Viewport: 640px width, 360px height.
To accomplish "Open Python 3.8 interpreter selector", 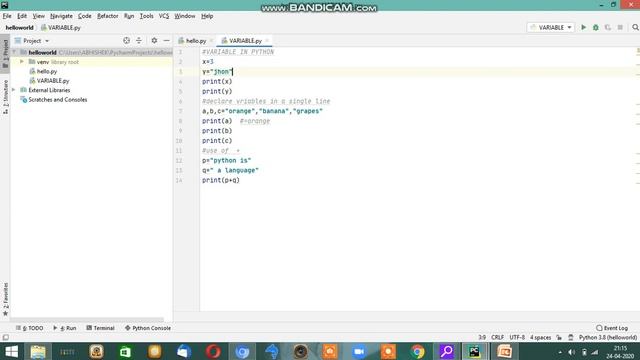I will click(x=608, y=338).
